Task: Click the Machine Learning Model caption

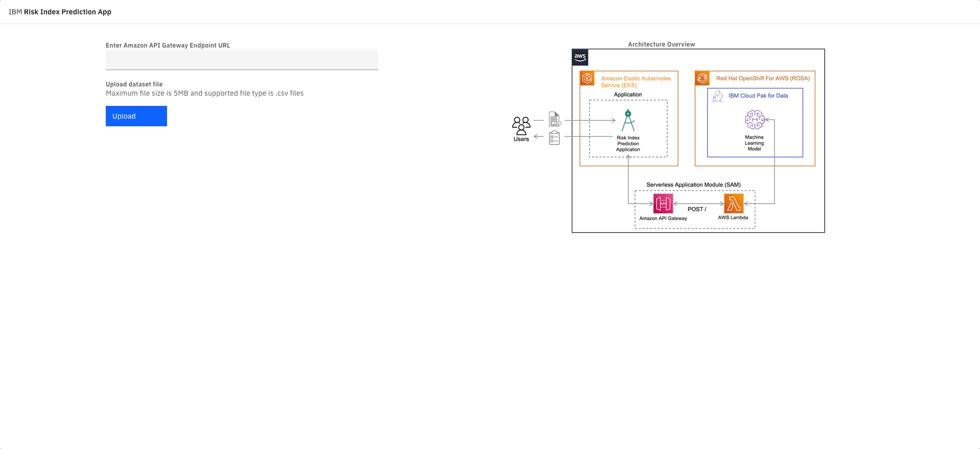Action: [754, 143]
